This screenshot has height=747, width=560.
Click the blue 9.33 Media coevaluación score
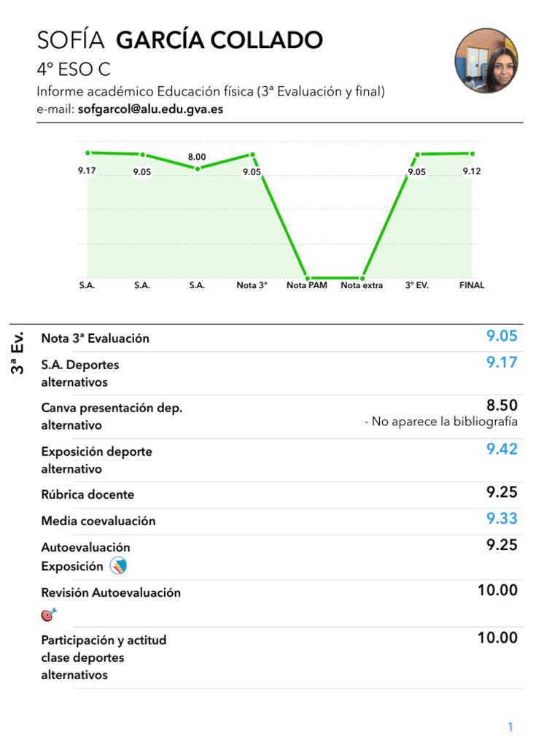pos(502,519)
